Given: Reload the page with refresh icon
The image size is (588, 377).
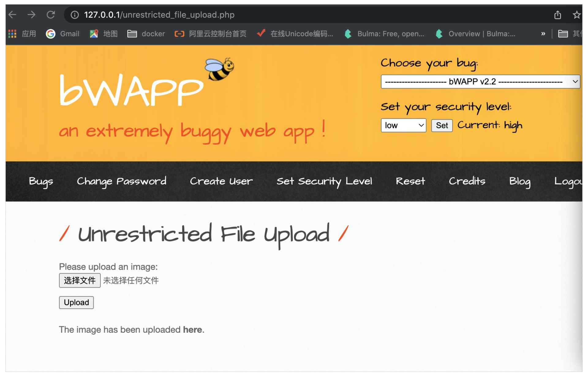Looking at the screenshot, I should click(51, 15).
